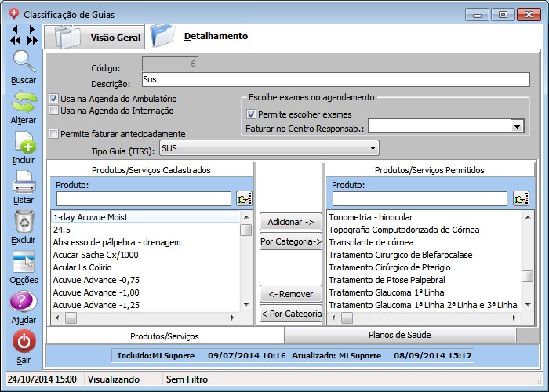The height and width of the screenshot is (392, 549).
Task: Uncheck Usa na Agenda do Ambulatório
Action: pos(54,99)
